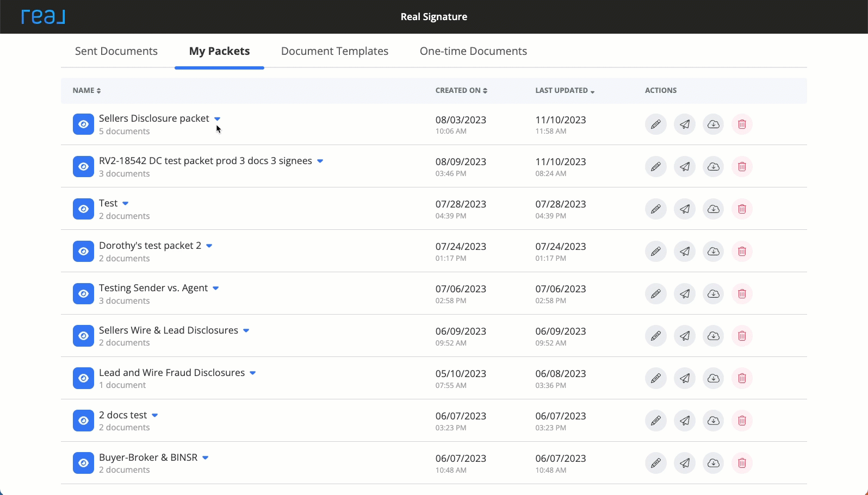Expand Buyer-Broker & BINSR documents arrow
The image size is (868, 495).
tap(206, 458)
